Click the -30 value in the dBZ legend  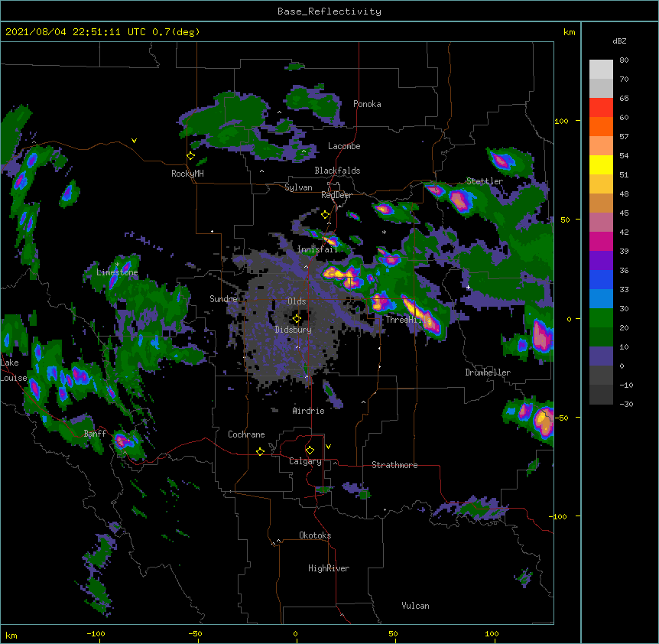point(626,405)
